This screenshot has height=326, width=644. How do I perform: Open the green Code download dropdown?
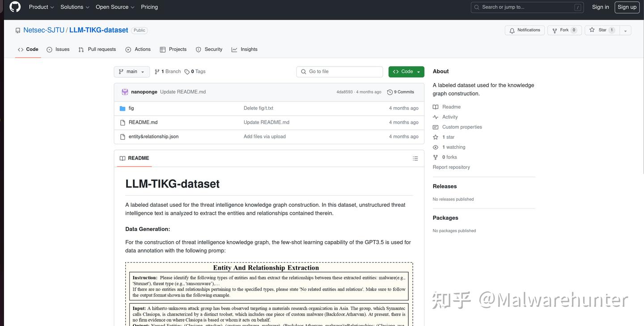[x=406, y=71]
